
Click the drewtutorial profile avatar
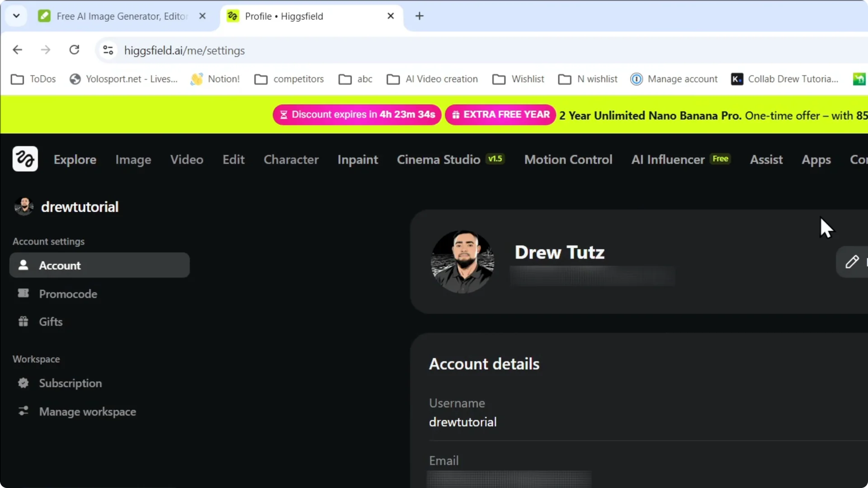coord(24,206)
